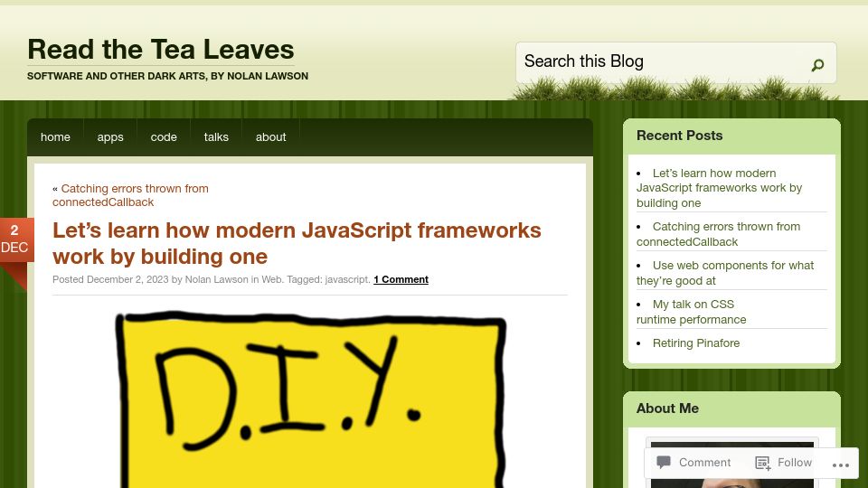Image resolution: width=868 pixels, height=488 pixels.
Task: Open the 1 Comment link
Action: pyautogui.click(x=401, y=279)
